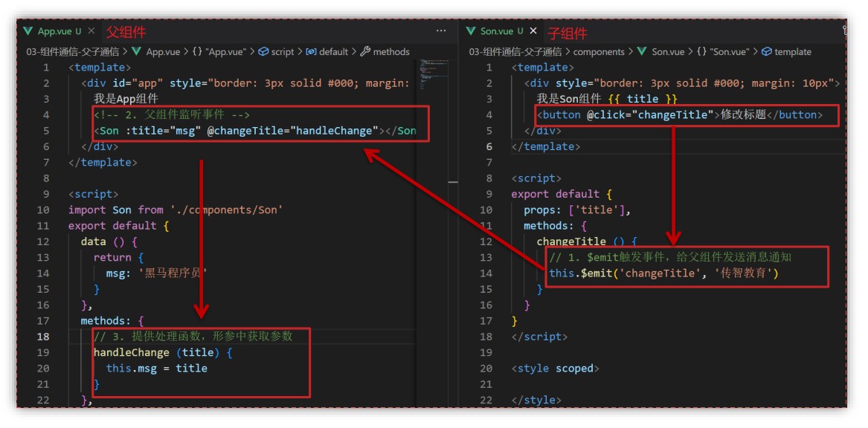Screen dimensions: 868x428
Task: Open the More Actions ellipsis menu
Action: click(442, 31)
